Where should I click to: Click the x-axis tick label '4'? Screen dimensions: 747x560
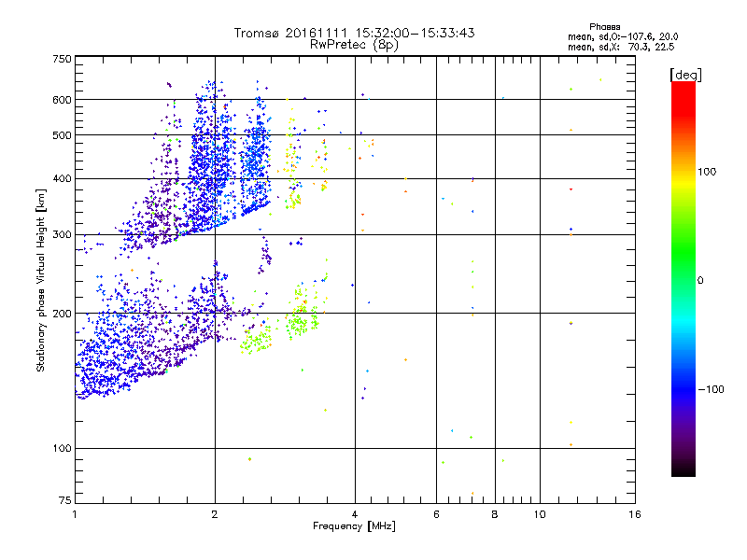(x=355, y=514)
